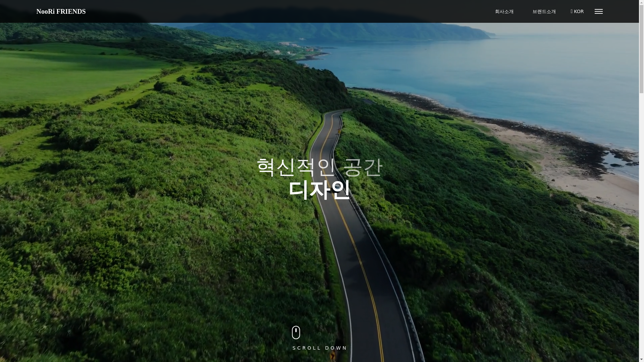
Task: Click the bold 디자인 headline word
Action: pyautogui.click(x=319, y=190)
